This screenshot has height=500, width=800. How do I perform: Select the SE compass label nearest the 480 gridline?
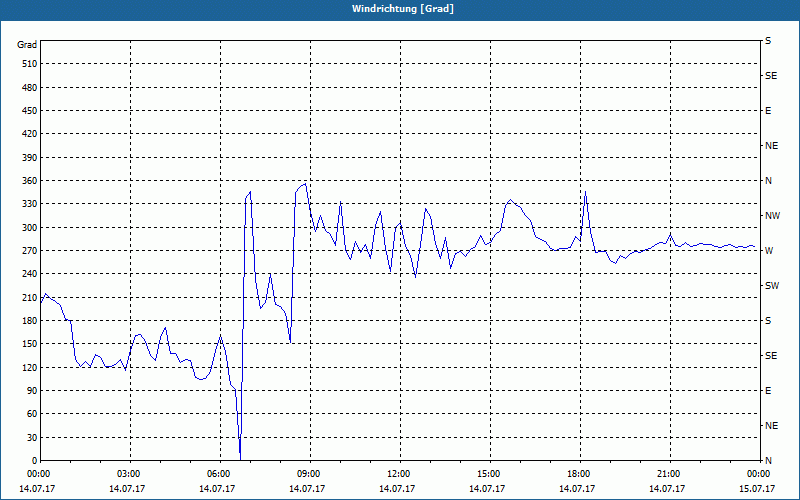[x=771, y=76]
